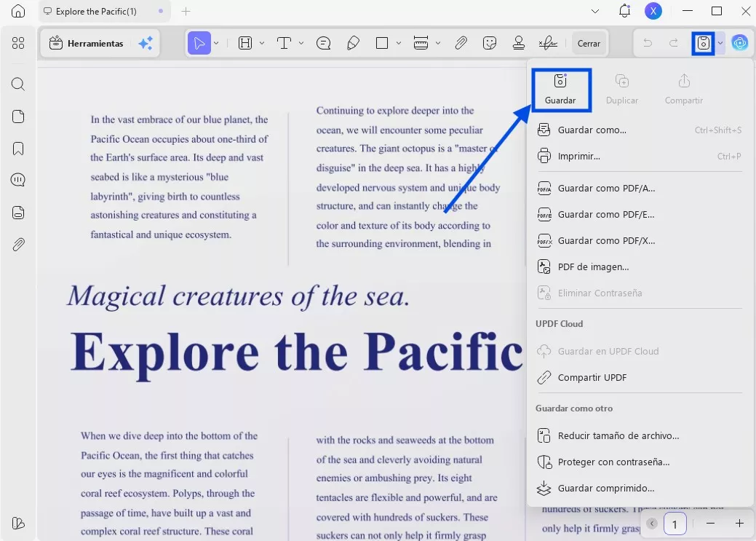This screenshot has height=541, width=756.
Task: Open tab list chevron in title bar
Action: coord(595,11)
